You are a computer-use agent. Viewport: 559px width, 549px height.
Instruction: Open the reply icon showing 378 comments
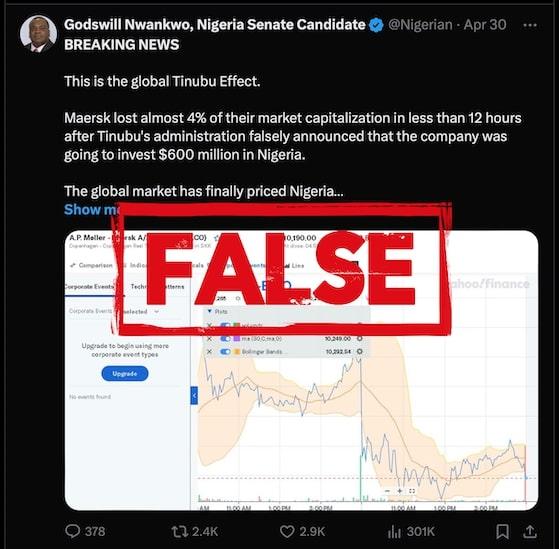click(x=73, y=531)
